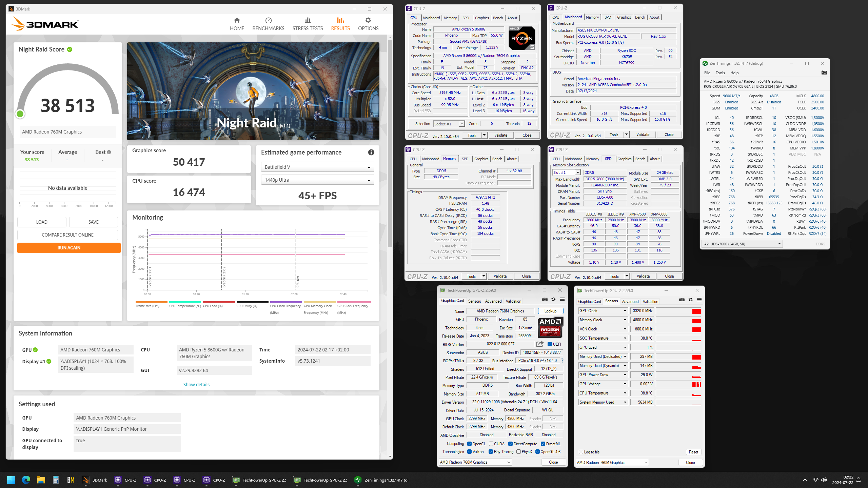Open calculator icon on taskbar

56,480
